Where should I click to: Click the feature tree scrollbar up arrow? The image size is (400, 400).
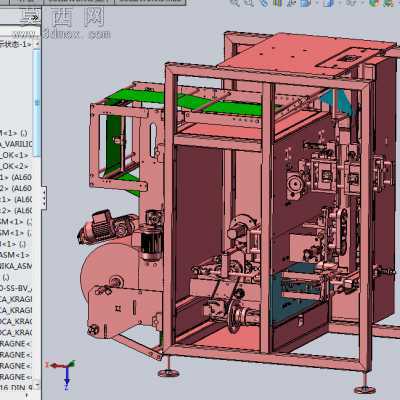click(x=37, y=44)
